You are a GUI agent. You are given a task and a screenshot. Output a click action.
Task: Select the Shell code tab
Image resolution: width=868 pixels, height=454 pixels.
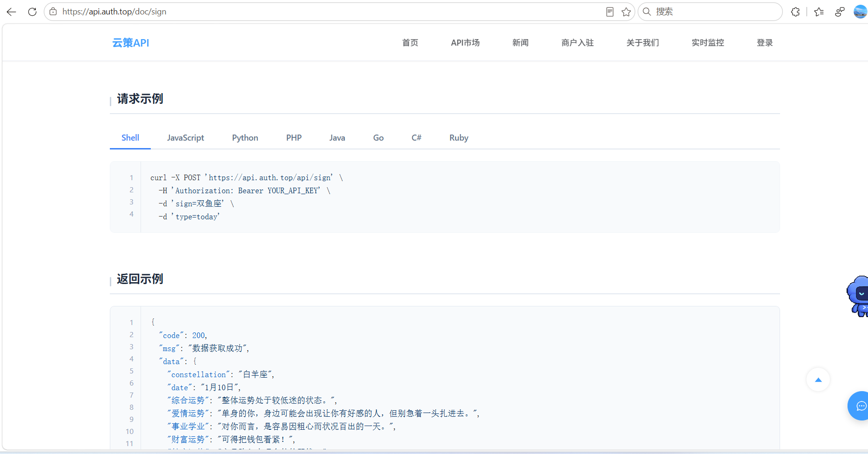[x=130, y=138]
